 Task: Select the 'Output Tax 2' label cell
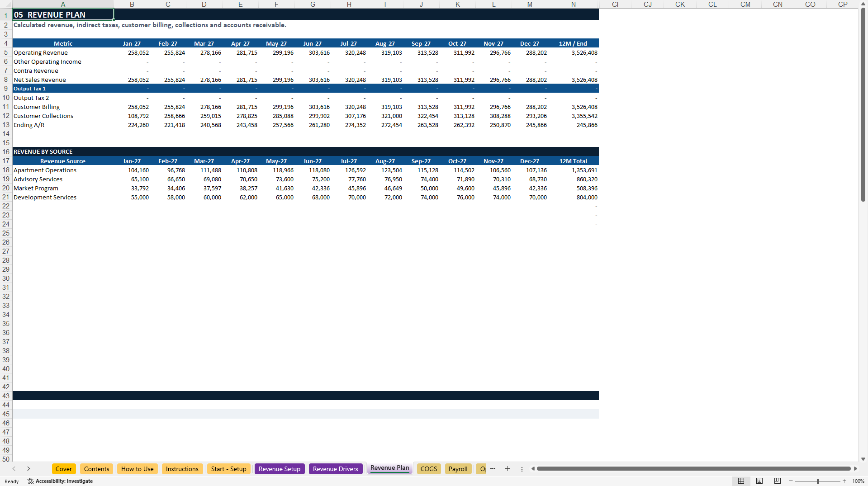[63, 98]
